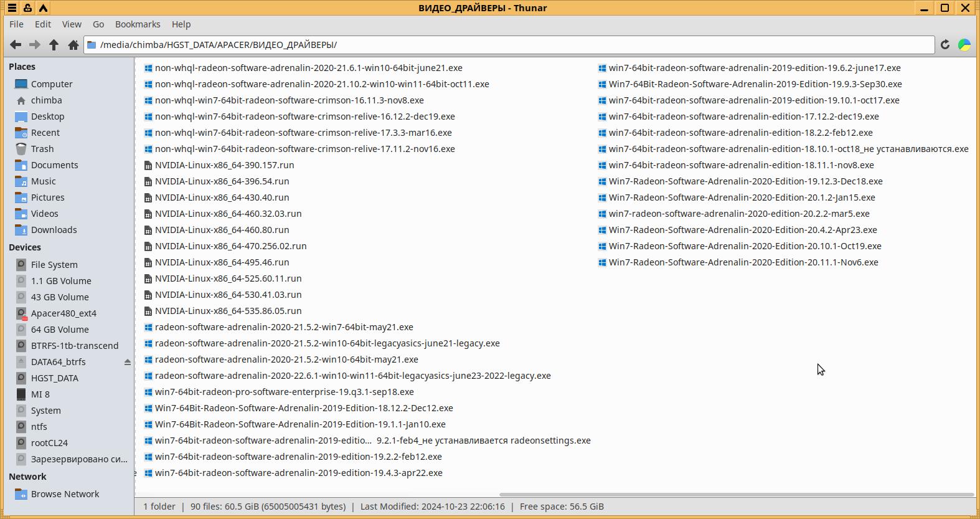
Task: Go back using the left arrow button
Action: point(16,45)
